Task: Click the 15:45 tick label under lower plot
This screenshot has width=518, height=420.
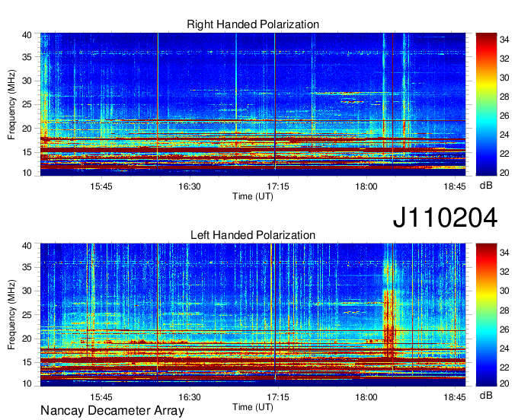Action: coord(101,397)
